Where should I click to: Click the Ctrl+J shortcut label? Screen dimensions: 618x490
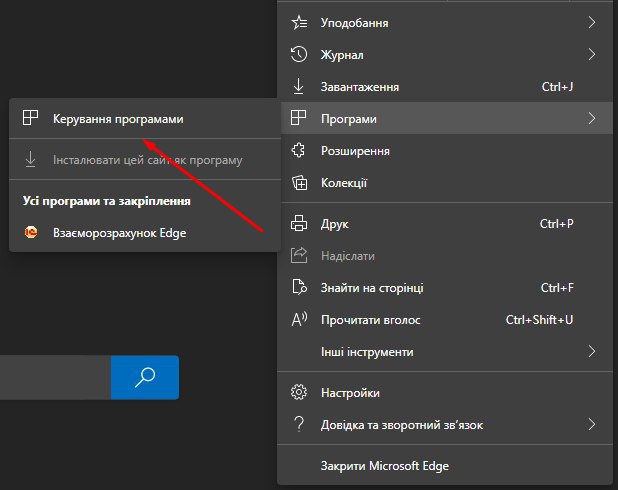pyautogui.click(x=557, y=86)
